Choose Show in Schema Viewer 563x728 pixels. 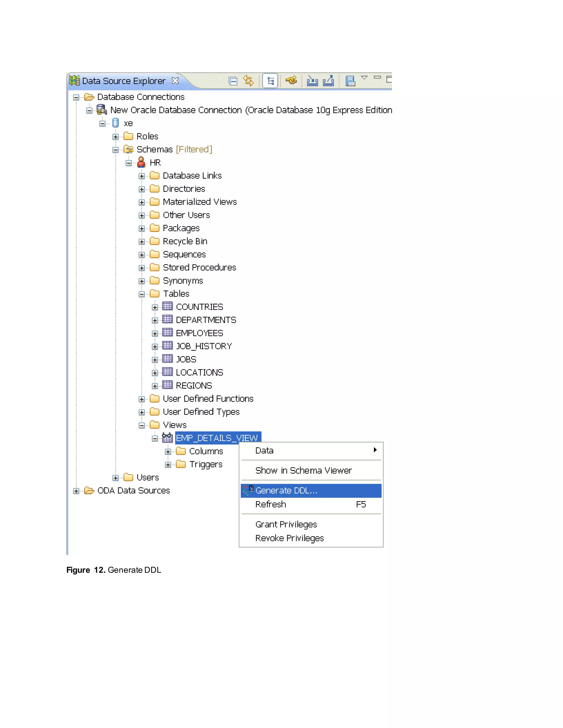(311, 470)
